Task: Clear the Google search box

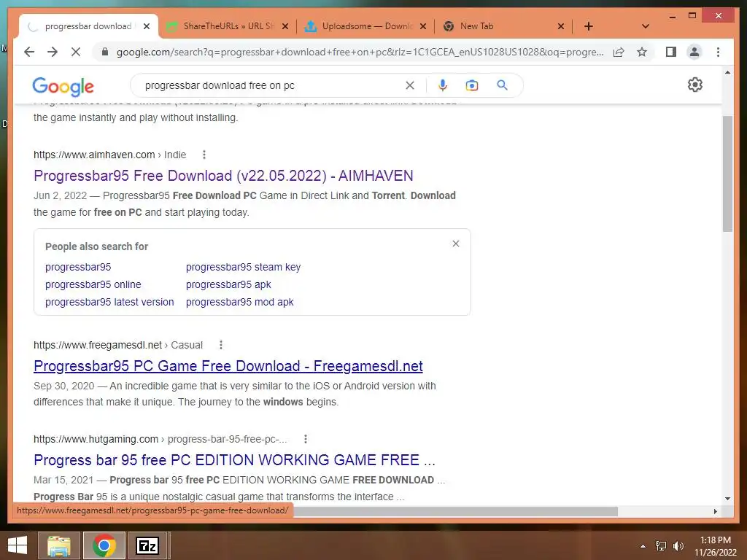Action: [x=410, y=85]
